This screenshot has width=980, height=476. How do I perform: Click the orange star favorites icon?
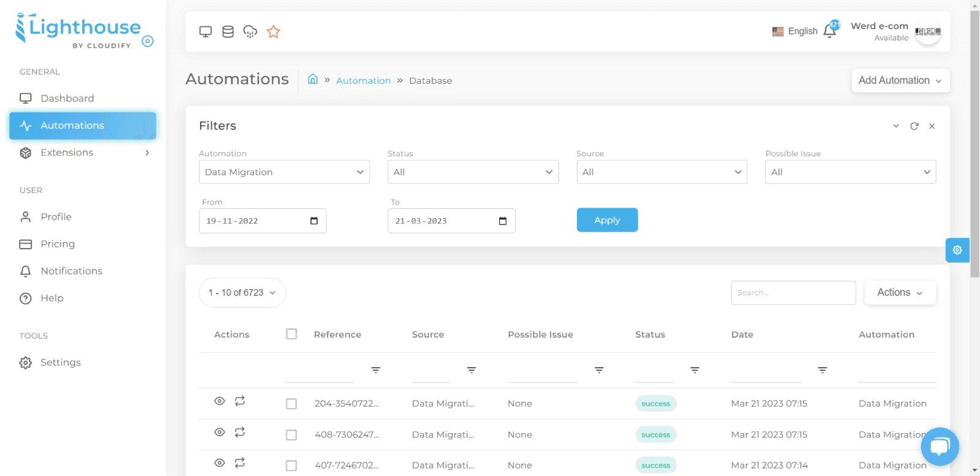273,32
